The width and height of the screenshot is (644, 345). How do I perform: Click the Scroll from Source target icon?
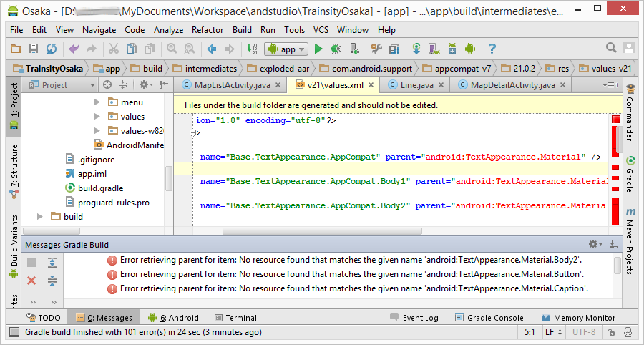point(107,85)
